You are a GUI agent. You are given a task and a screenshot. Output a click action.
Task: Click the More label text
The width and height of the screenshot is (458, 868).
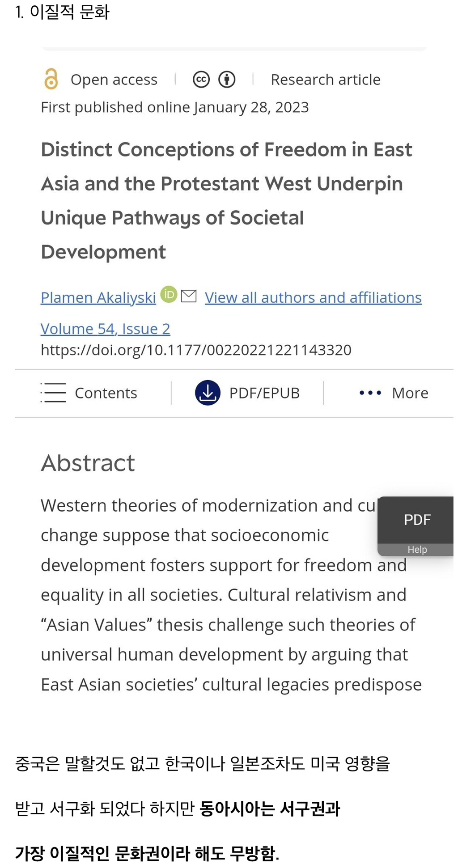click(410, 393)
